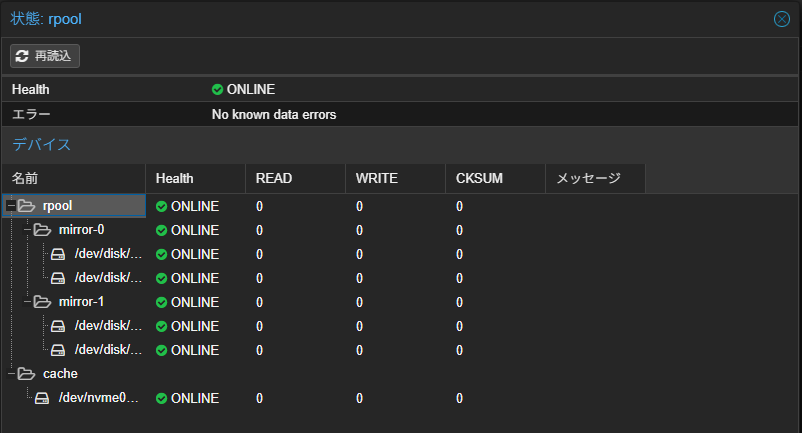Click the cache folder icon
This screenshot has height=433, width=802.
pos(26,374)
